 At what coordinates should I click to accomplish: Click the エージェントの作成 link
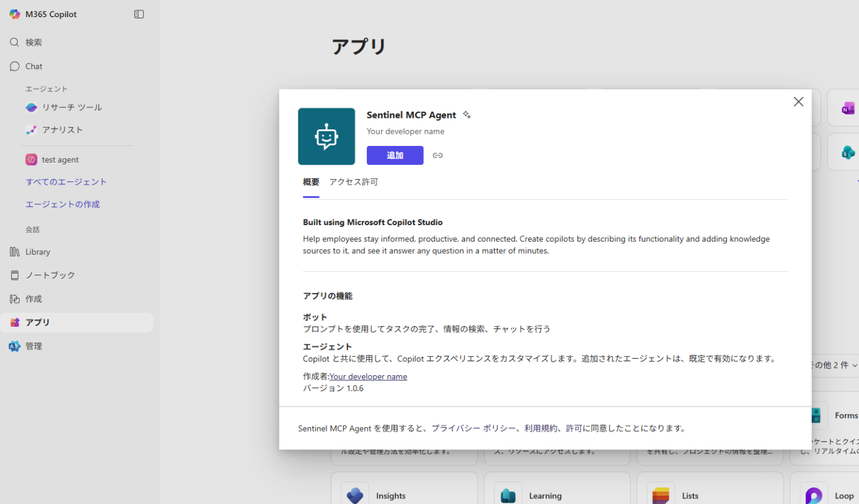[63, 204]
